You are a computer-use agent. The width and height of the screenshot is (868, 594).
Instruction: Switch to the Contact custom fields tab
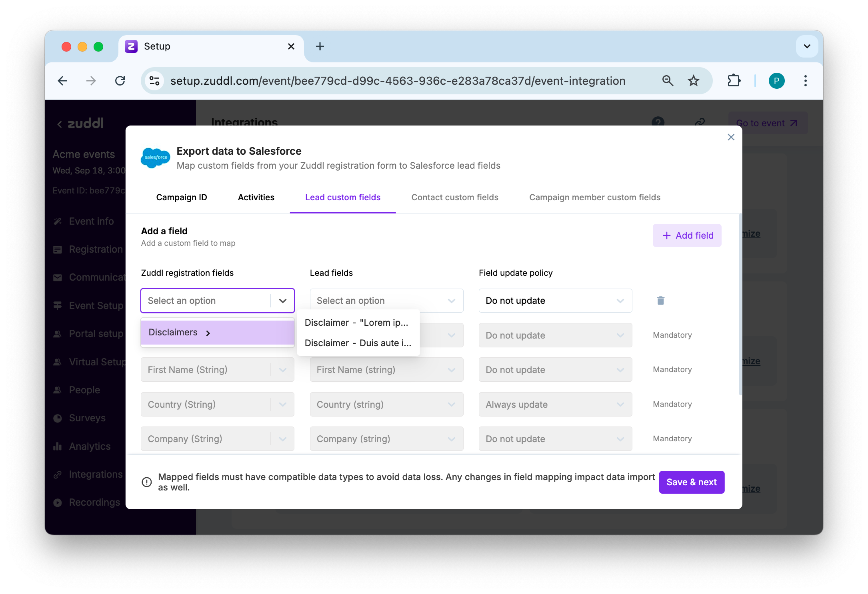click(x=454, y=197)
